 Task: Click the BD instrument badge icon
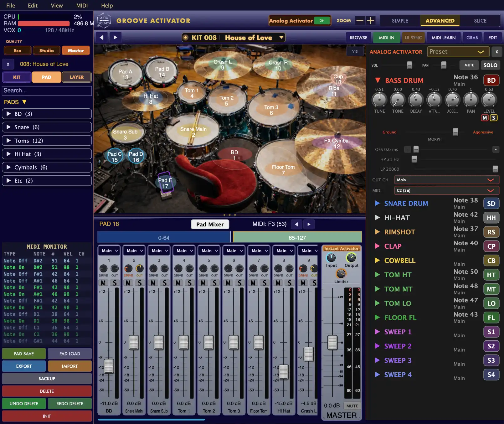[491, 80]
